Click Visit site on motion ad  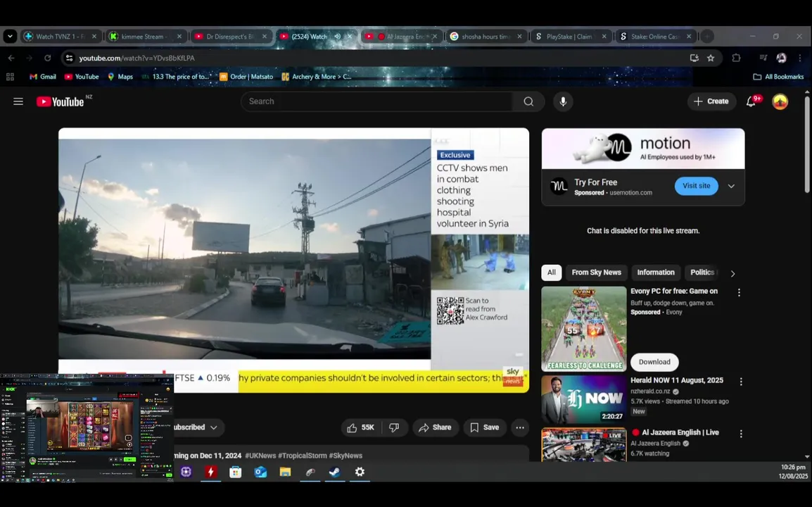point(696,186)
